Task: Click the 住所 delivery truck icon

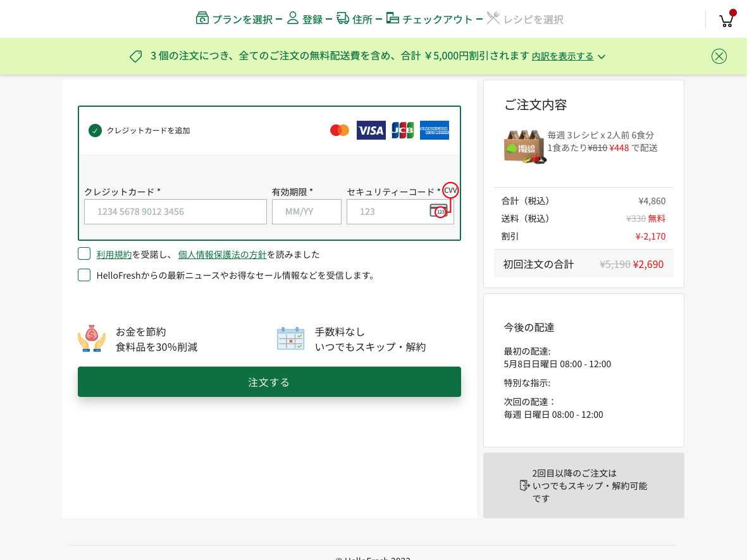Action: 343,18
